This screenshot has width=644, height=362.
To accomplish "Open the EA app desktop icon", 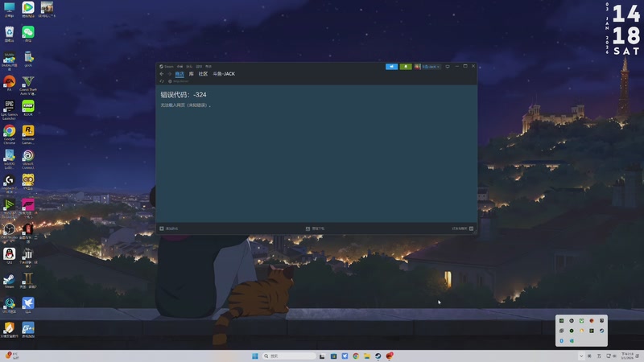I will tap(10, 84).
